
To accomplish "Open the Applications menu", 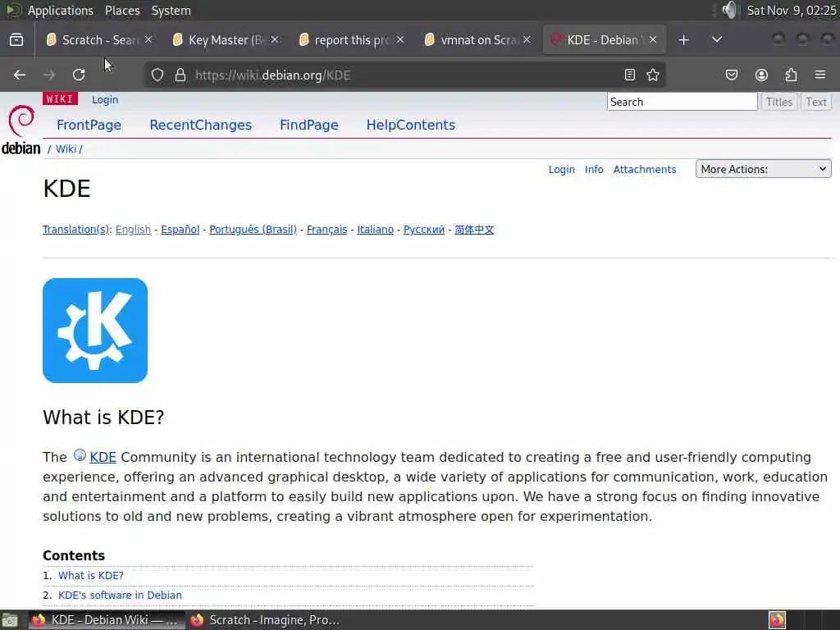I will tap(60, 11).
